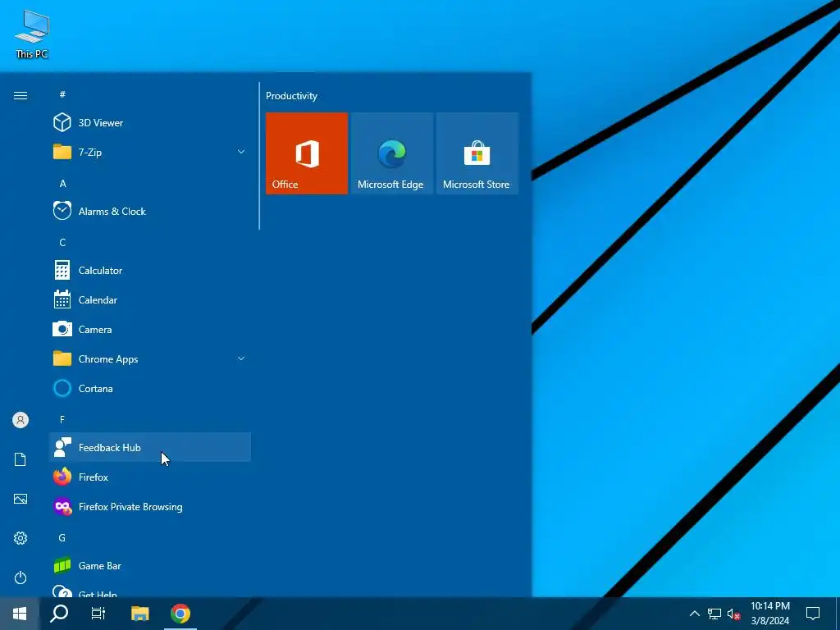The image size is (840, 630).
Task: Open Settings gear in the Start sidebar
Action: [x=21, y=538]
